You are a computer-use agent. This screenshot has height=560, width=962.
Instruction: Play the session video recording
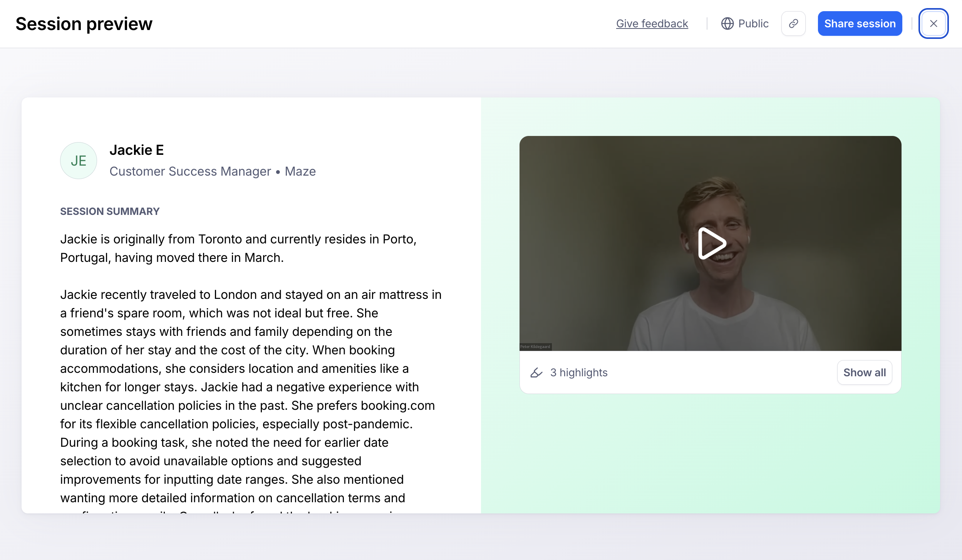coord(711,243)
